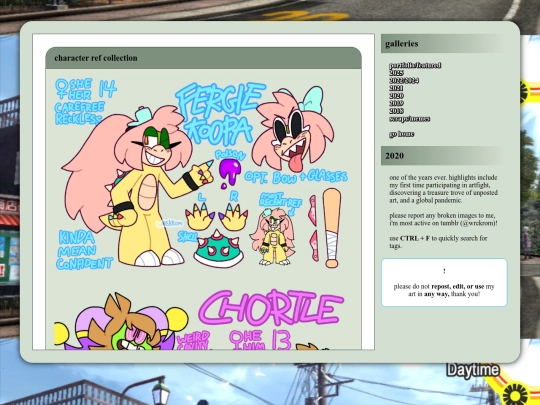Open the scraps/memes gallery link
Viewport: 540px width, 405px height.
[409, 119]
